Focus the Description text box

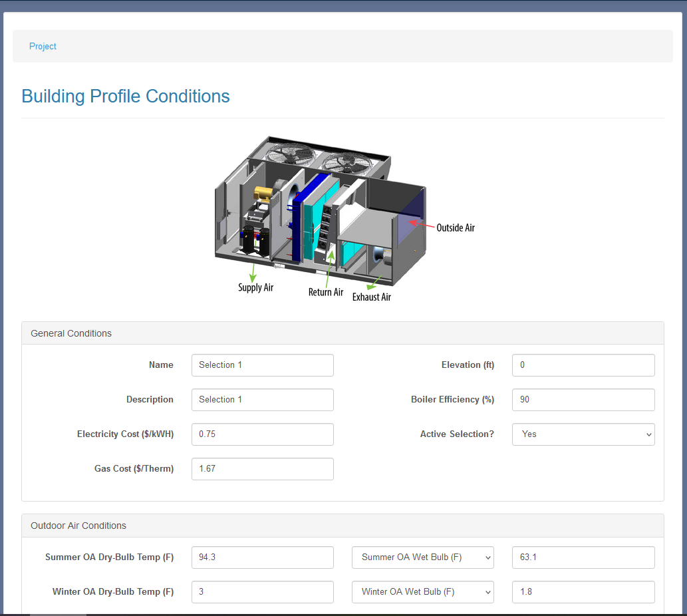click(262, 400)
